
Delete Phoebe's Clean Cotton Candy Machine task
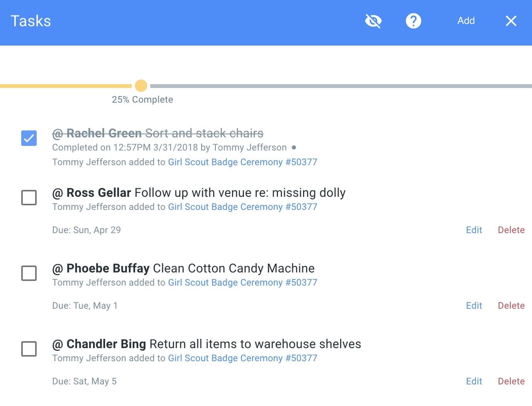point(511,305)
